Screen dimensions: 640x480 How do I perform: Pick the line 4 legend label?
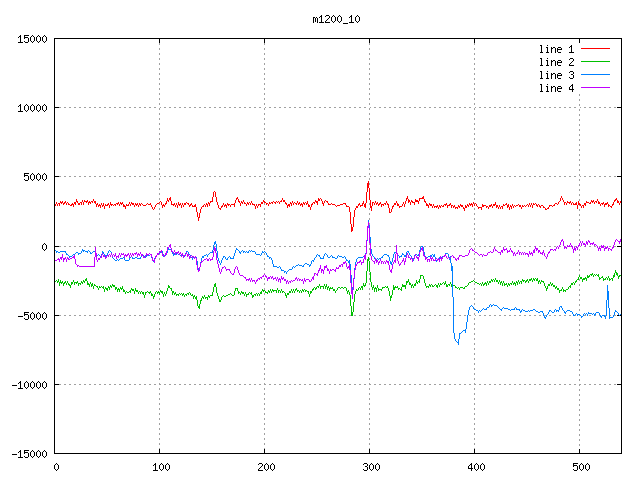click(x=556, y=88)
